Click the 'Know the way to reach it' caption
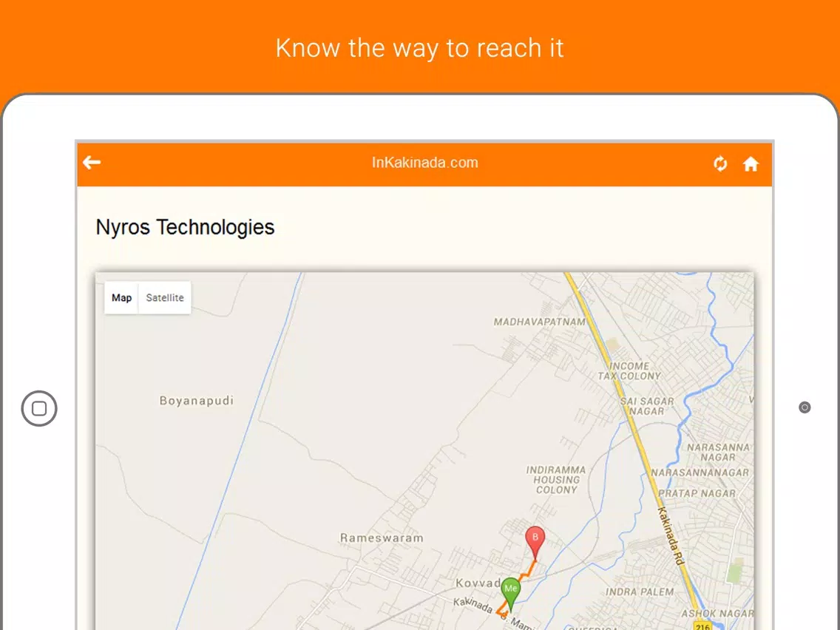 pyautogui.click(x=419, y=47)
